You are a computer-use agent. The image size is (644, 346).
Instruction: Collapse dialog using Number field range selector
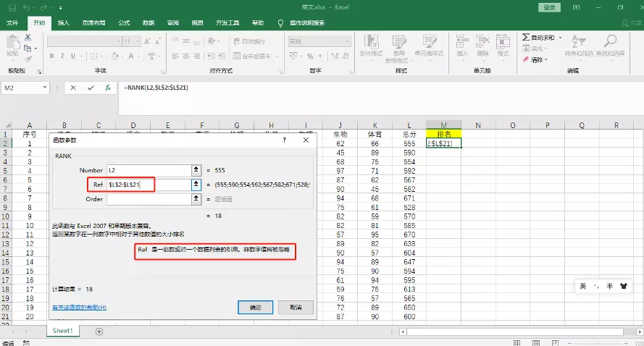tap(196, 170)
